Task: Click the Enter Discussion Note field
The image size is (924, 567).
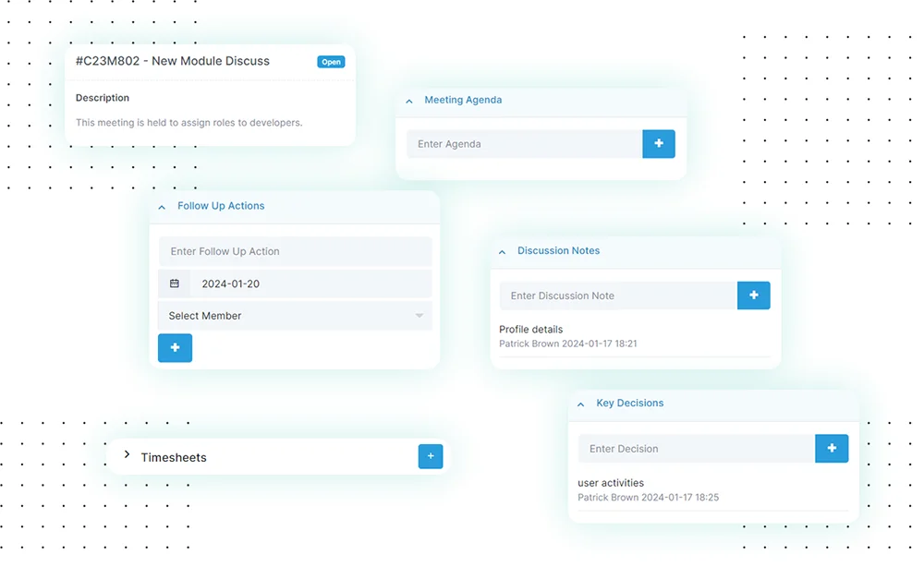Action: [617, 296]
